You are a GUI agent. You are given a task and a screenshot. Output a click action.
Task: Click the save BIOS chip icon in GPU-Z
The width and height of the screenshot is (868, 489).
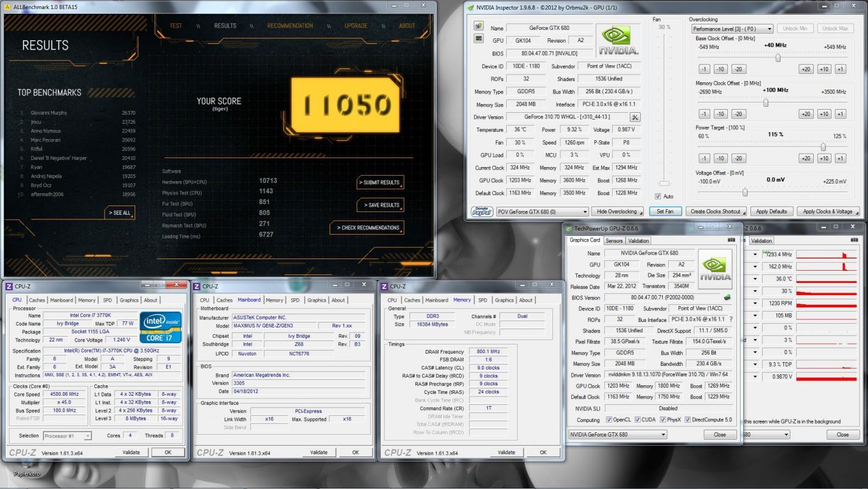727,298
